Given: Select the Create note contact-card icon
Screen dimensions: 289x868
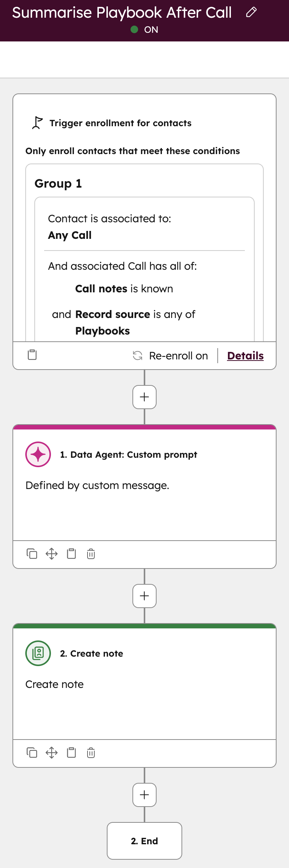Looking at the screenshot, I should click(x=38, y=653).
